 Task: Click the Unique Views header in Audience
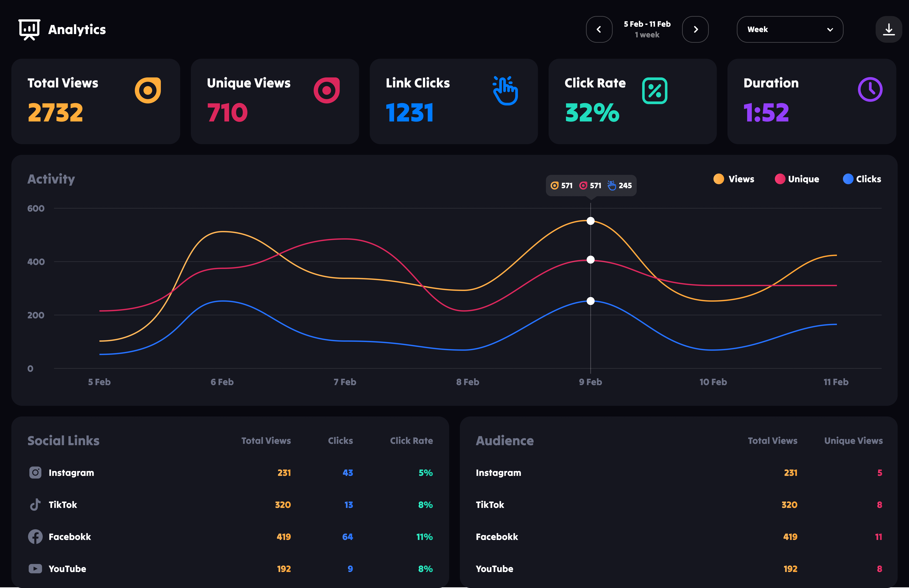(854, 441)
